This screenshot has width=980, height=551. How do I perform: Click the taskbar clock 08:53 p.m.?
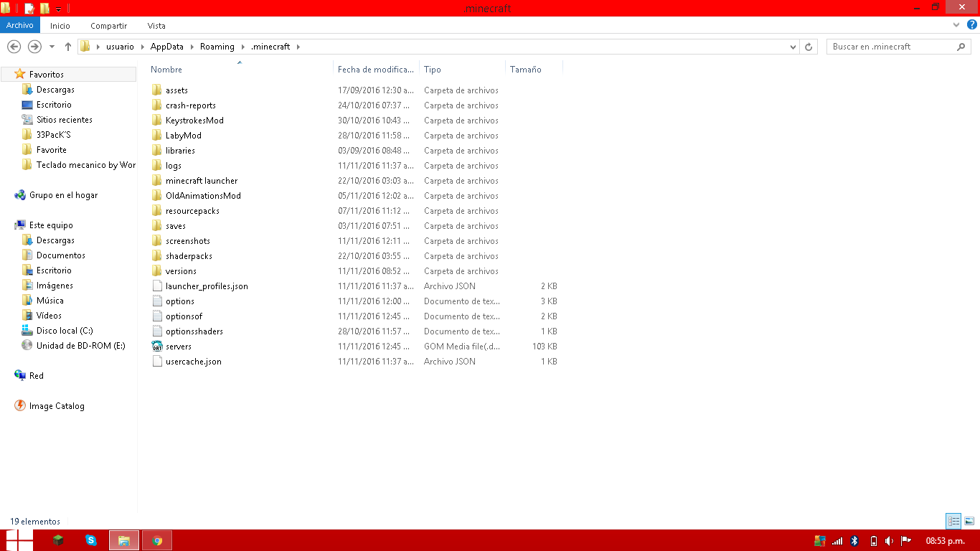pyautogui.click(x=945, y=541)
